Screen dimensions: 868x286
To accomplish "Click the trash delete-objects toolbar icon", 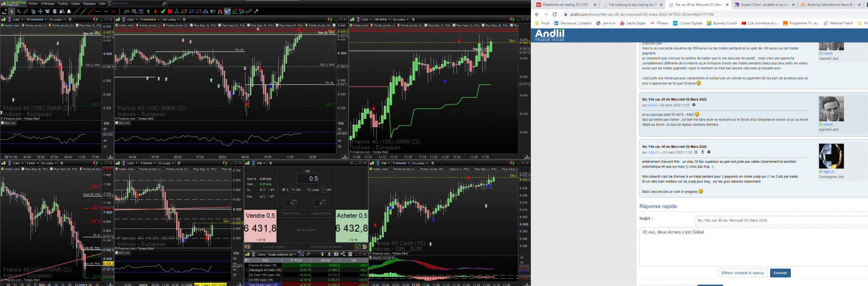I will 54,11.
